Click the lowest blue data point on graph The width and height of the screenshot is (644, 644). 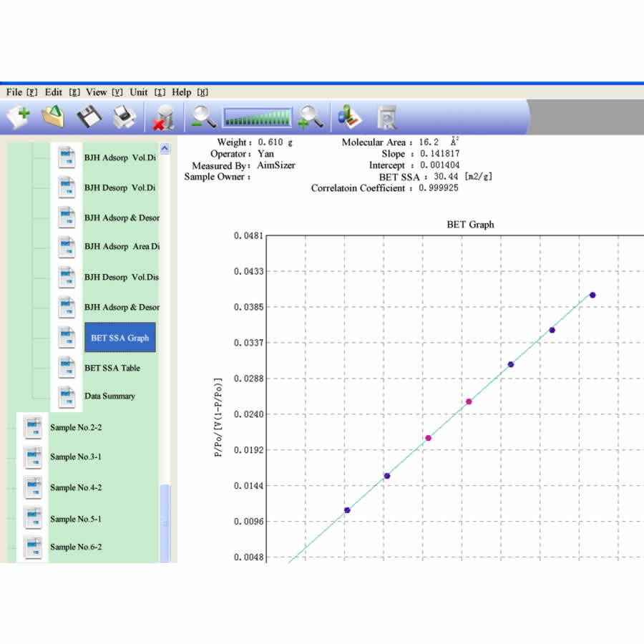347,510
